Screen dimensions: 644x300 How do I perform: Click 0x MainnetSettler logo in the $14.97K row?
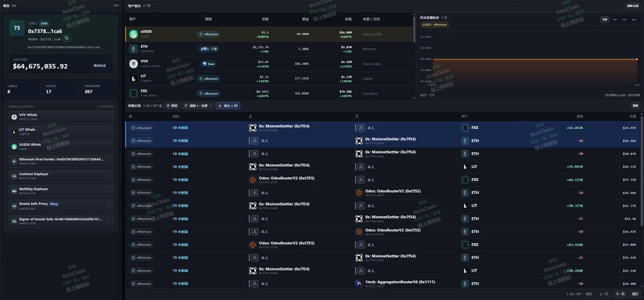(253, 128)
